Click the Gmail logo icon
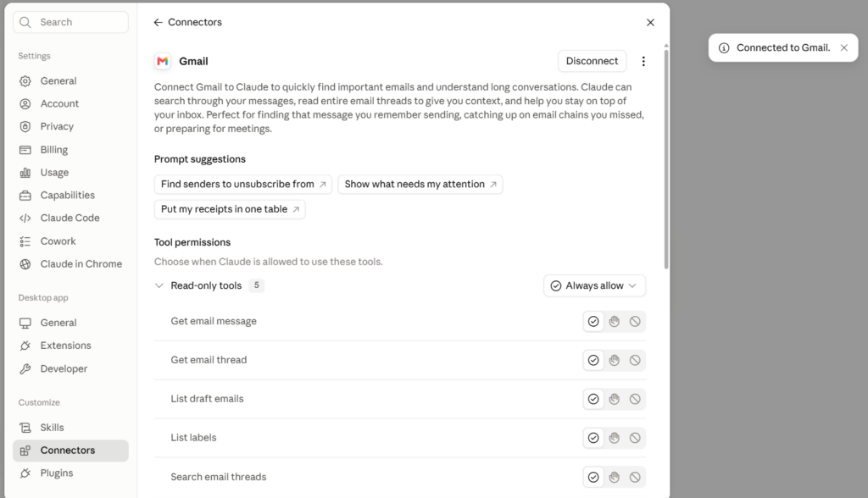The width and height of the screenshot is (868, 498). 163,62
